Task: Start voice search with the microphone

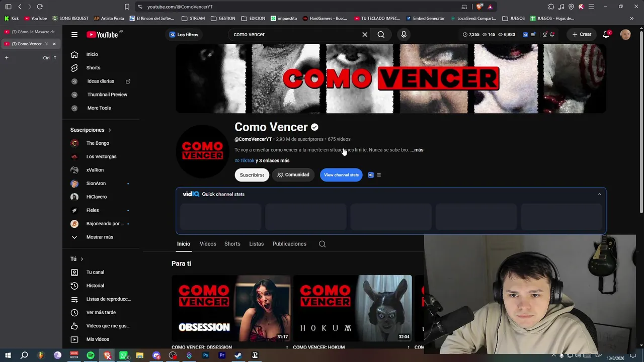Action: [x=404, y=35]
